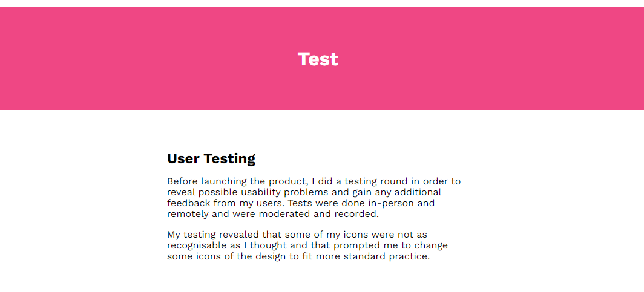Click the word "product" in the first paragraph
Image resolution: width=644 pixels, height=292 pixels.
click(289, 181)
